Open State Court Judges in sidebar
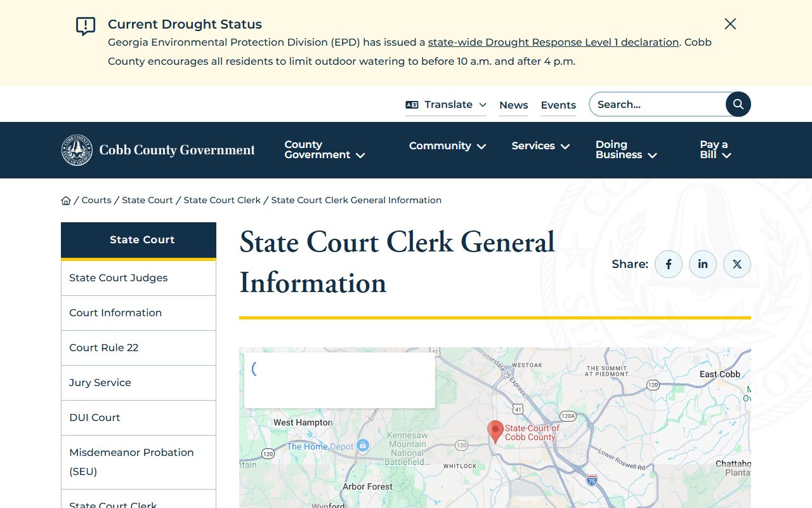Viewport: 812px width, 508px height. [138, 278]
